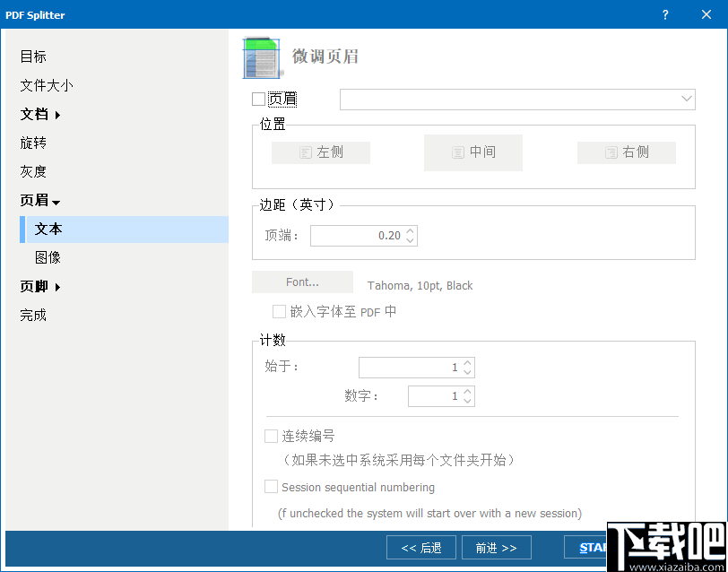Image resolution: width=728 pixels, height=572 pixels.
Task: Open the Font... dialog
Action: click(x=302, y=281)
